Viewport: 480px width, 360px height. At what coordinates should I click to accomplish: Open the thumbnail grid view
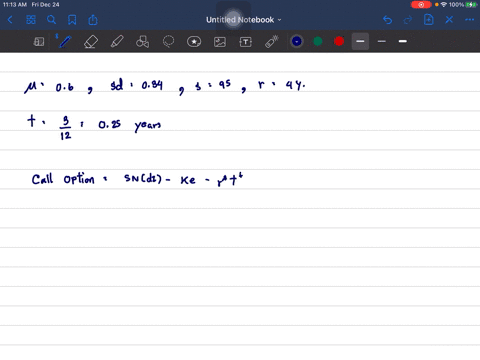coord(31,20)
